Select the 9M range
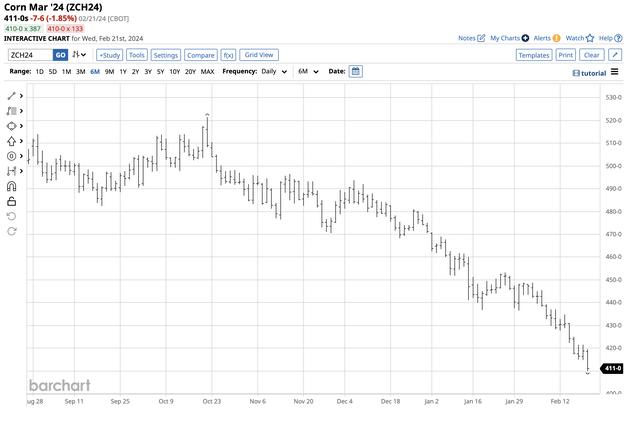The image size is (640, 425). (x=109, y=71)
